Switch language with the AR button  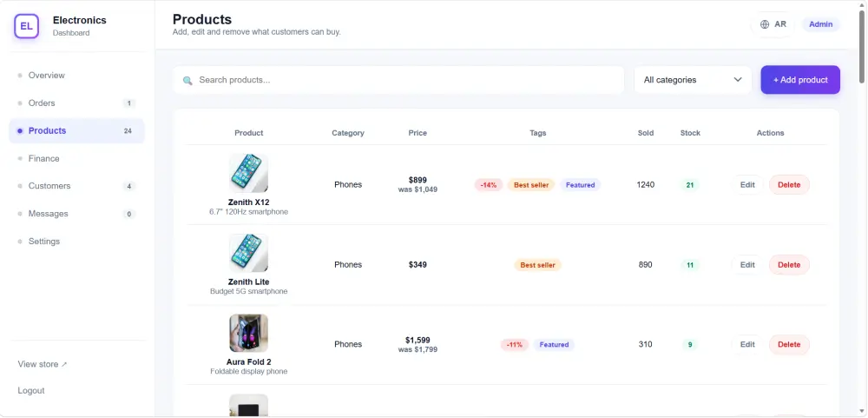773,24
